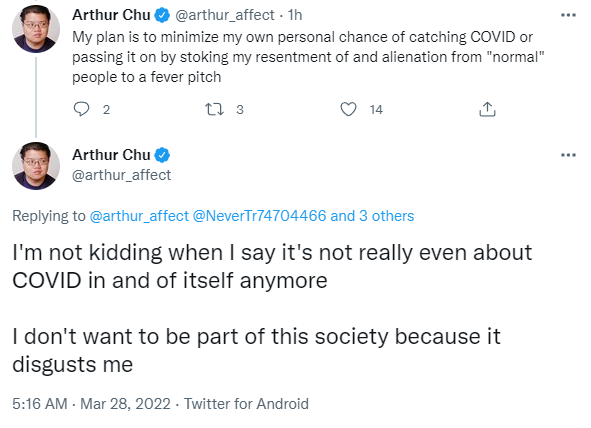Open the three-dot menu on first tweet
591x428 pixels.
tap(568, 15)
